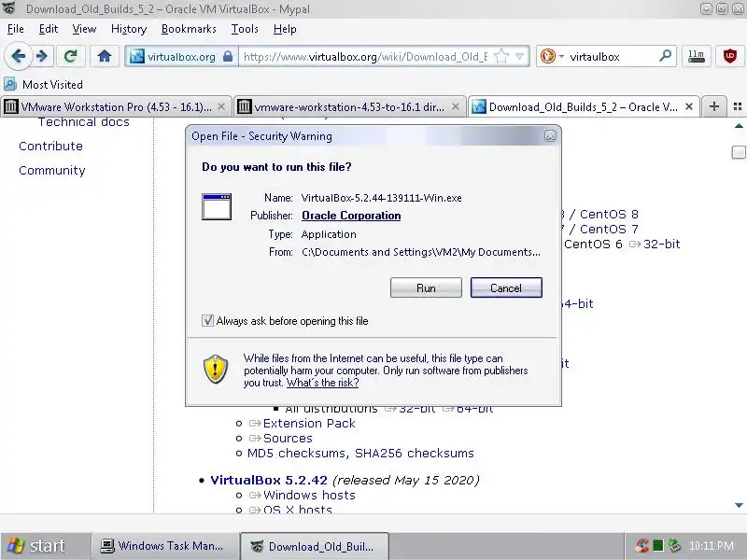Close the VMware Workstation Pro tab
The image size is (747, 560).
(221, 106)
